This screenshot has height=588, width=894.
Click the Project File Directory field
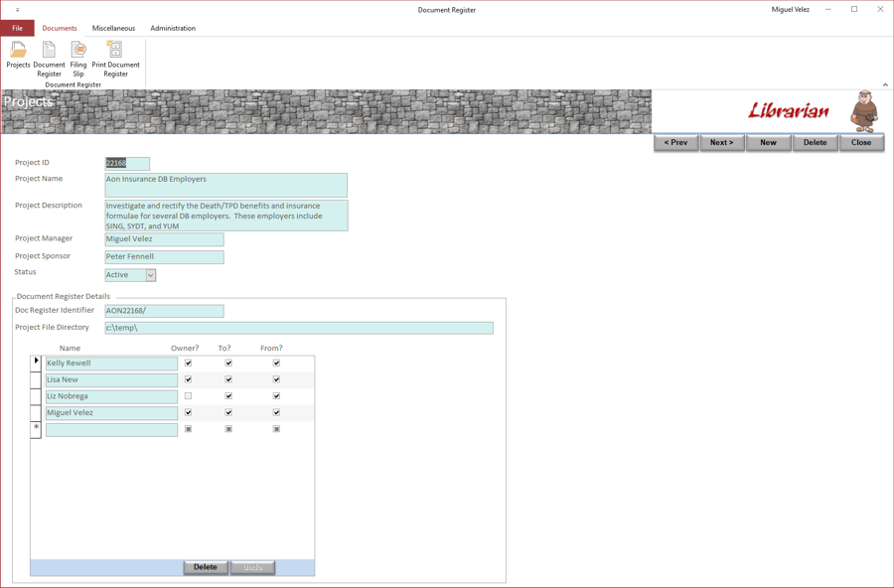tap(299, 328)
